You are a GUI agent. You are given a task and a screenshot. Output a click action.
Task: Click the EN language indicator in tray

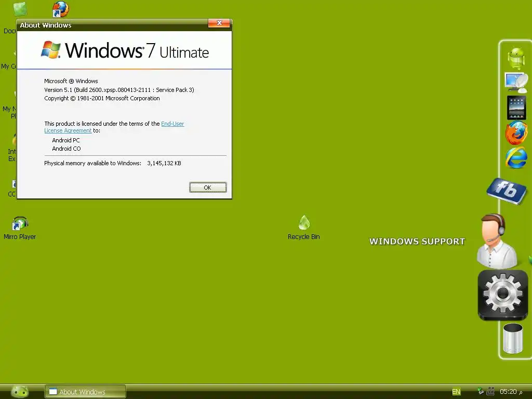[456, 392]
